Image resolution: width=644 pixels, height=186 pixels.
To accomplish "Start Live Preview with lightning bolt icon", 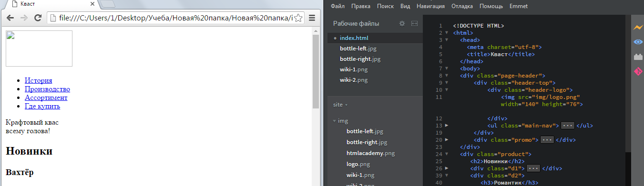I will click(638, 27).
